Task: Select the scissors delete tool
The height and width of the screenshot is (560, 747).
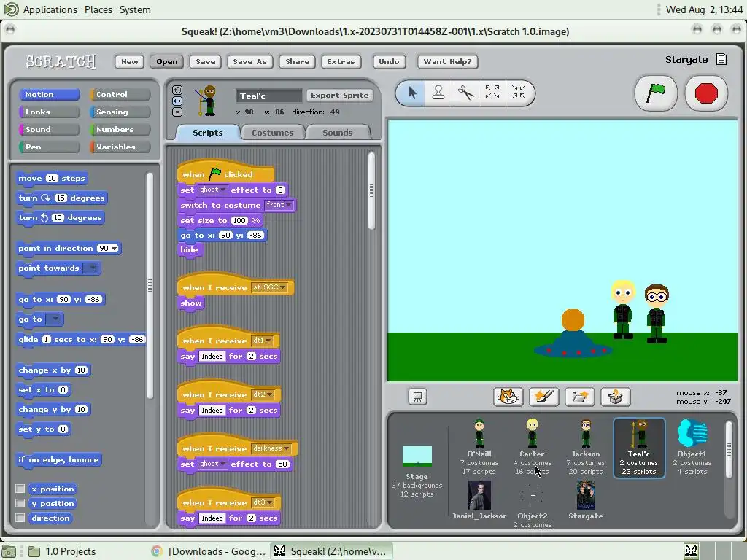Action: click(465, 93)
